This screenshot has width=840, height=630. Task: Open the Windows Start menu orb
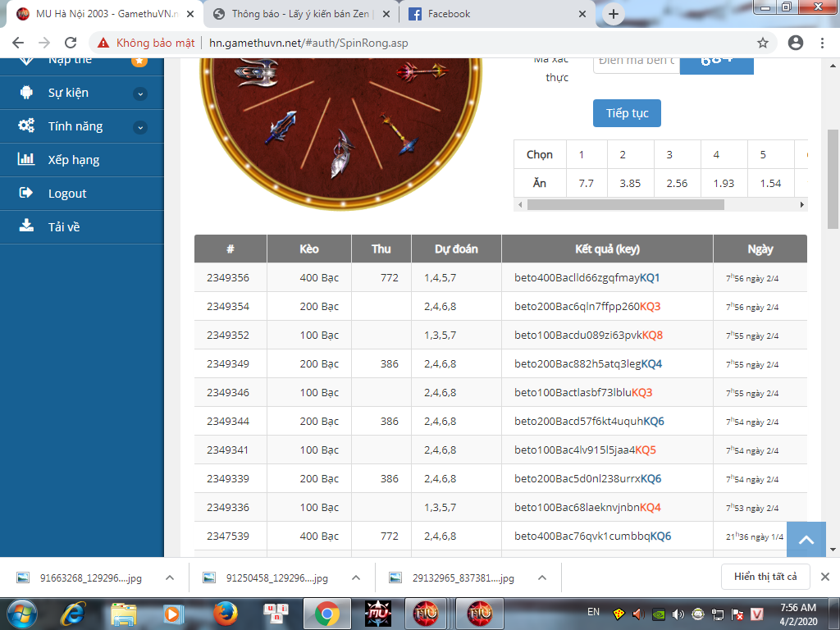coord(23,613)
